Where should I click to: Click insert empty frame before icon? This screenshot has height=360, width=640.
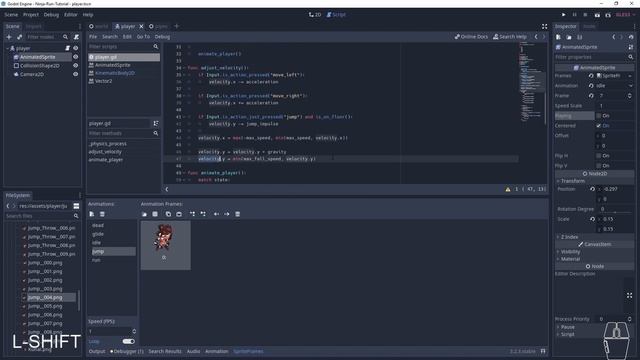pyautogui.click(x=192, y=214)
